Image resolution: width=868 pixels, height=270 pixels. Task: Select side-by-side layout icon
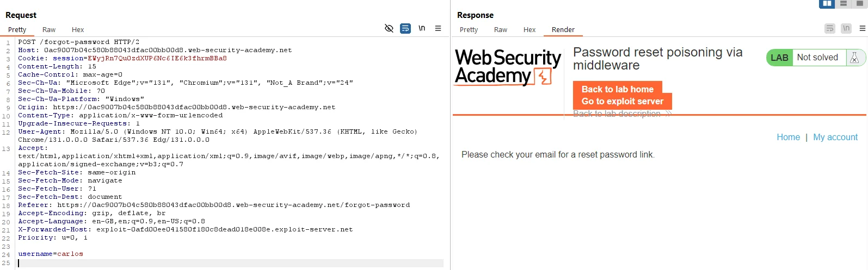[x=827, y=3]
